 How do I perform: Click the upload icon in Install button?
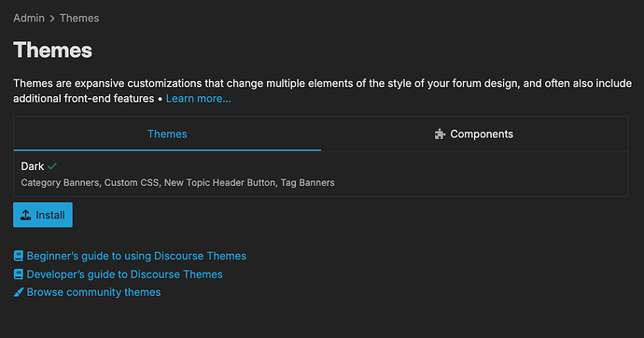click(x=26, y=215)
